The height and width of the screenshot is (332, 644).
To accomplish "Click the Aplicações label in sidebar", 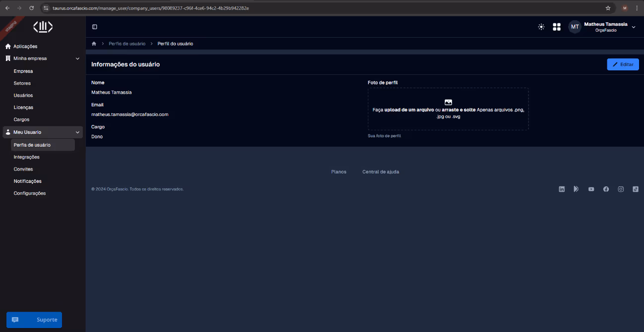I will click(25, 47).
